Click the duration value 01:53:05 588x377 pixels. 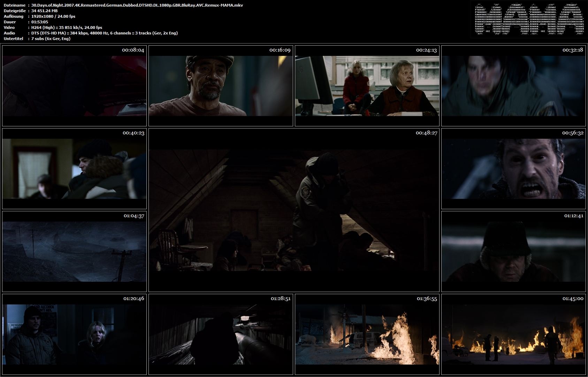tap(39, 22)
